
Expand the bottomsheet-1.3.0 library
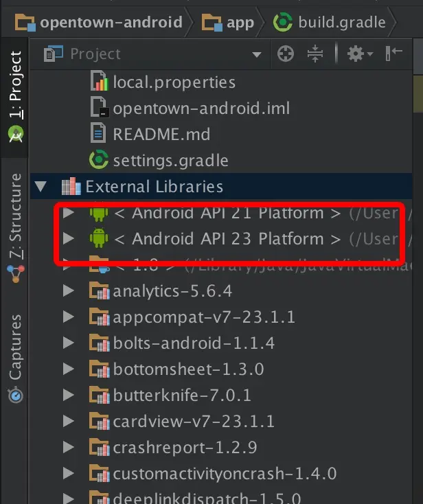pos(69,369)
